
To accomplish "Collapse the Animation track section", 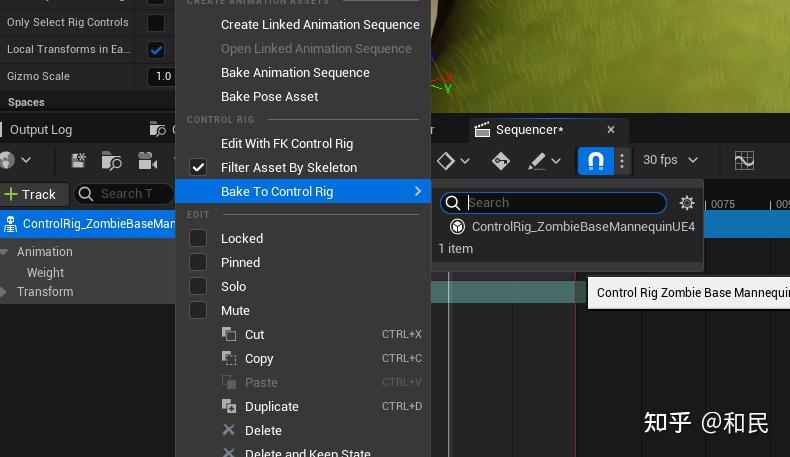I will tap(5, 252).
